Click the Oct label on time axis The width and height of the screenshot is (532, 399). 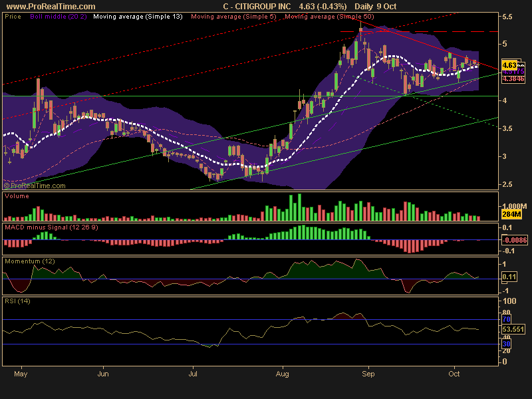tap(454, 374)
